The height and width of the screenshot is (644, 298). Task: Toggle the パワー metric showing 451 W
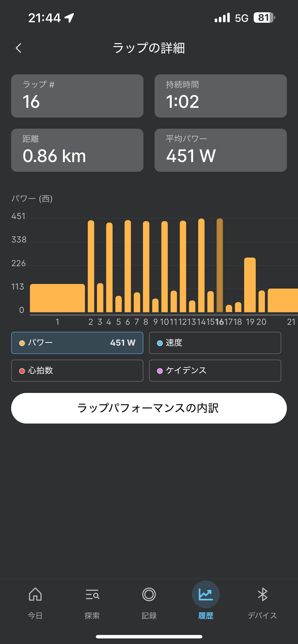[77, 343]
